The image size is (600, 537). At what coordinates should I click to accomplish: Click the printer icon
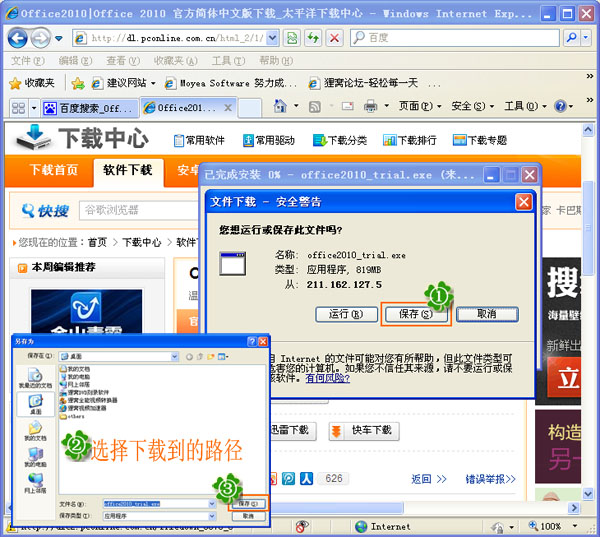point(370,106)
